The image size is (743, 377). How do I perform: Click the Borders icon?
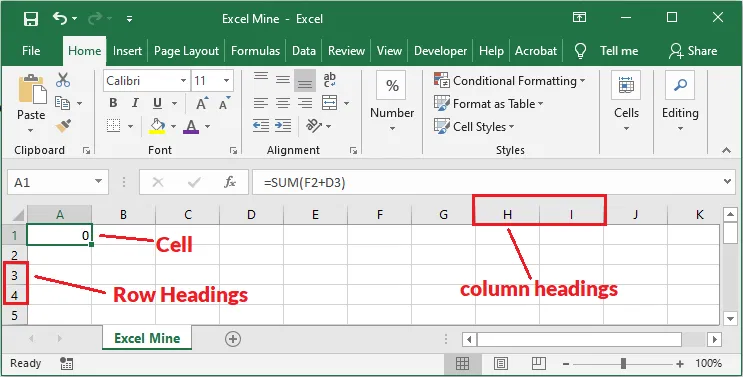coord(113,126)
